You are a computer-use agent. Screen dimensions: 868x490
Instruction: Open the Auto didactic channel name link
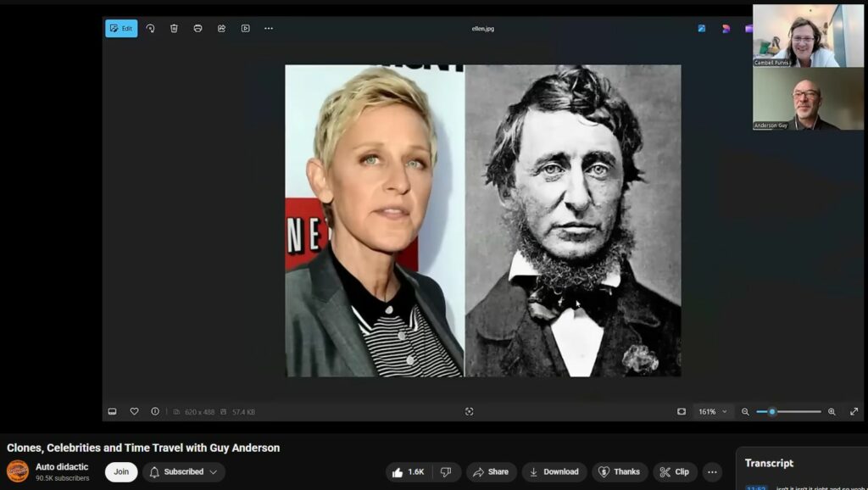coord(62,467)
